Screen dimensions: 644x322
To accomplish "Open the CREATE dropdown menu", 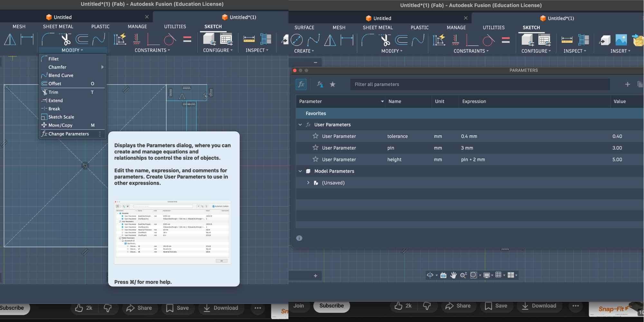I will click(x=304, y=51).
